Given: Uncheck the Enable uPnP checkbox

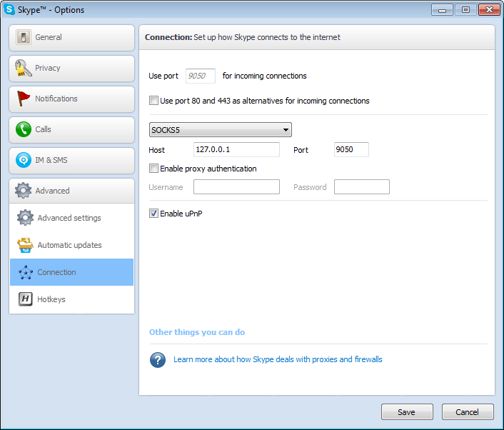Looking at the screenshot, I should pyautogui.click(x=153, y=214).
